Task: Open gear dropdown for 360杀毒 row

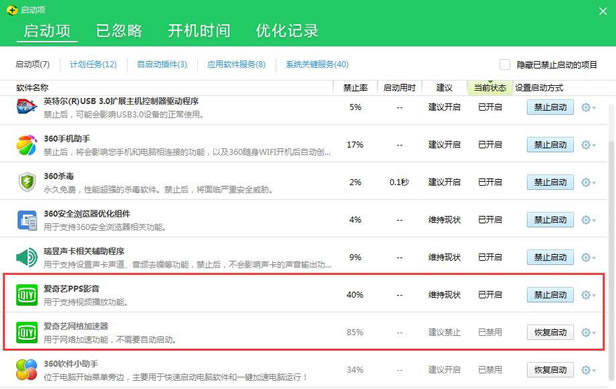Action: tap(588, 182)
